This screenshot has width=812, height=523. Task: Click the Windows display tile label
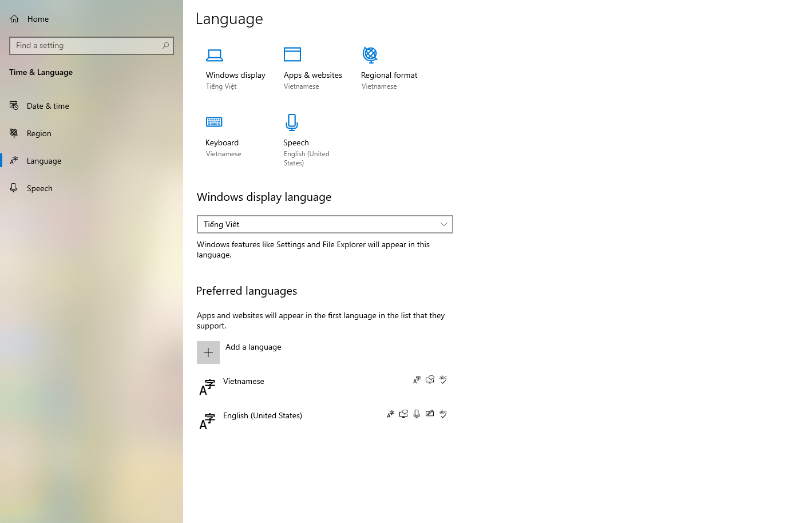pyautogui.click(x=236, y=75)
